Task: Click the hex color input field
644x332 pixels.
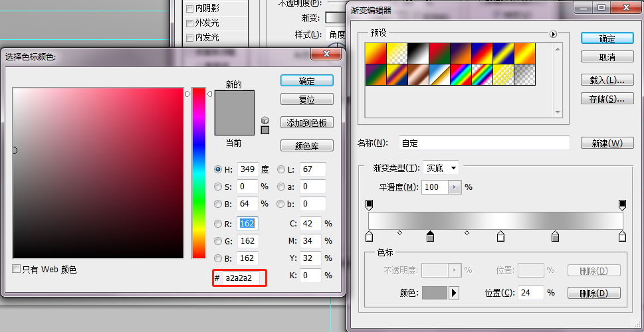Action: tap(244, 278)
